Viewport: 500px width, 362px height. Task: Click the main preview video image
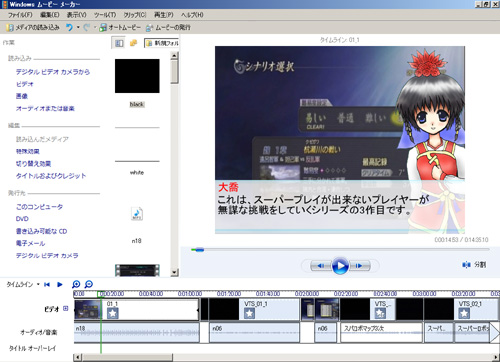(x=340, y=140)
